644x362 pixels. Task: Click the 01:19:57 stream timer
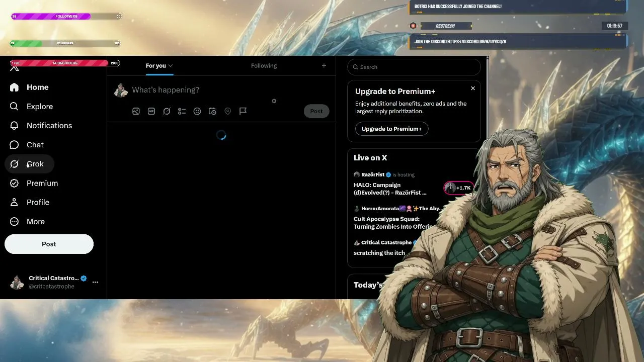(615, 26)
